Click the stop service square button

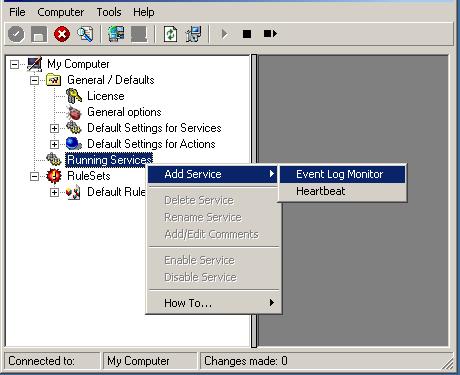tap(247, 34)
